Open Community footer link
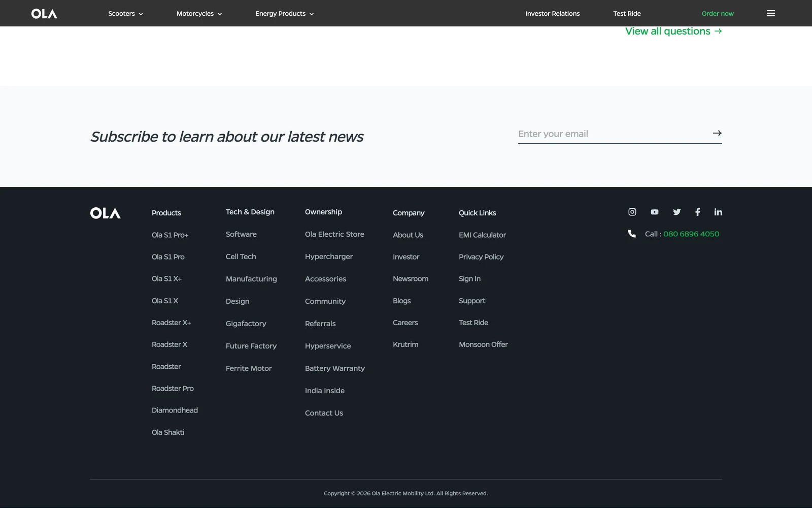Screen dimensions: 812x508 (x=325, y=301)
